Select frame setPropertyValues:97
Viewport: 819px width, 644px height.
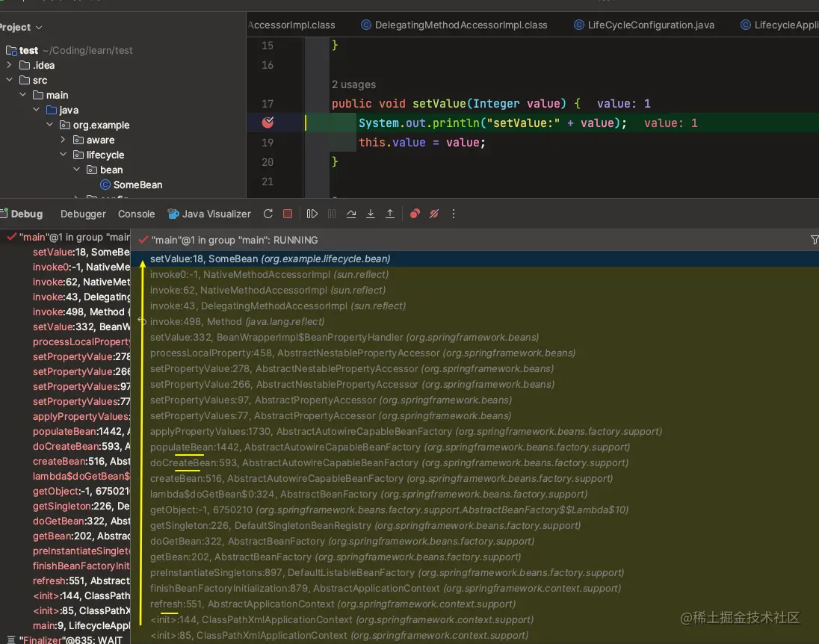point(475,400)
